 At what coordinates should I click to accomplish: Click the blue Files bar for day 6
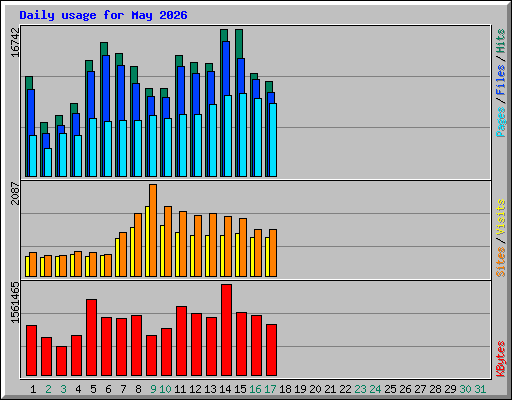click(106, 88)
